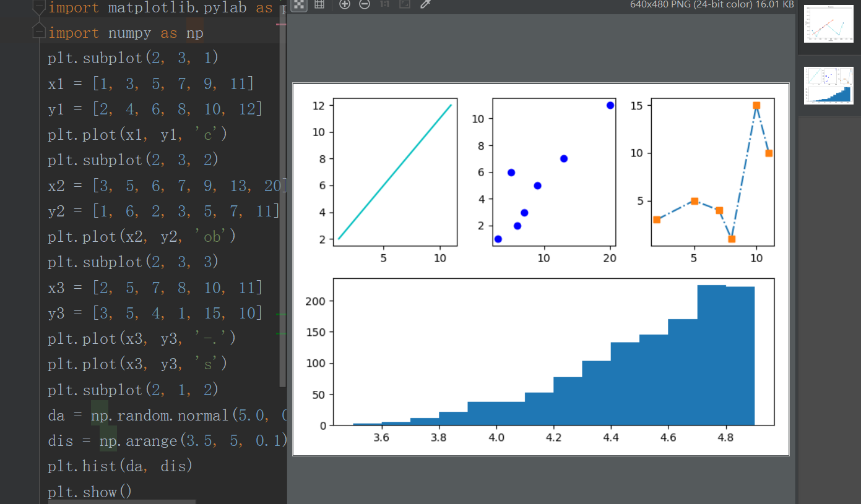This screenshot has height=504, width=861.
Task: Click the blue scatter subplot in image
Action: 554,171
